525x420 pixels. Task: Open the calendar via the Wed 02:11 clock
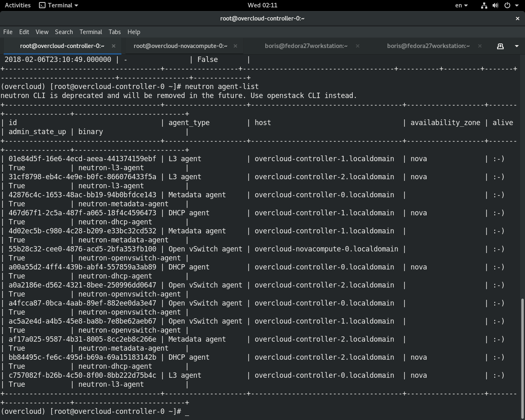click(262, 5)
